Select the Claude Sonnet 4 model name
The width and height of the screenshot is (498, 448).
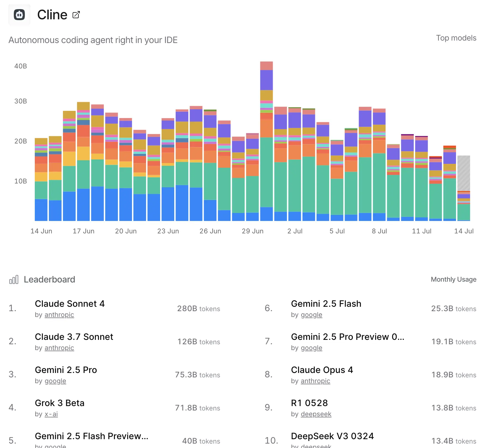pos(70,304)
